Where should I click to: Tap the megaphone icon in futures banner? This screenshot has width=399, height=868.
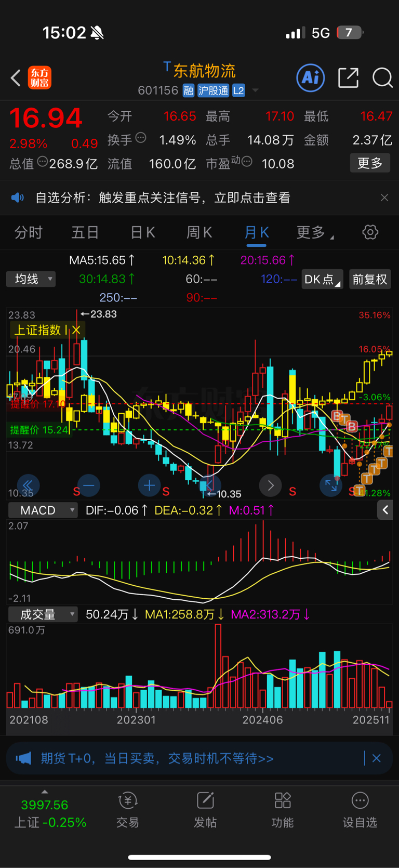pyautogui.click(x=23, y=758)
